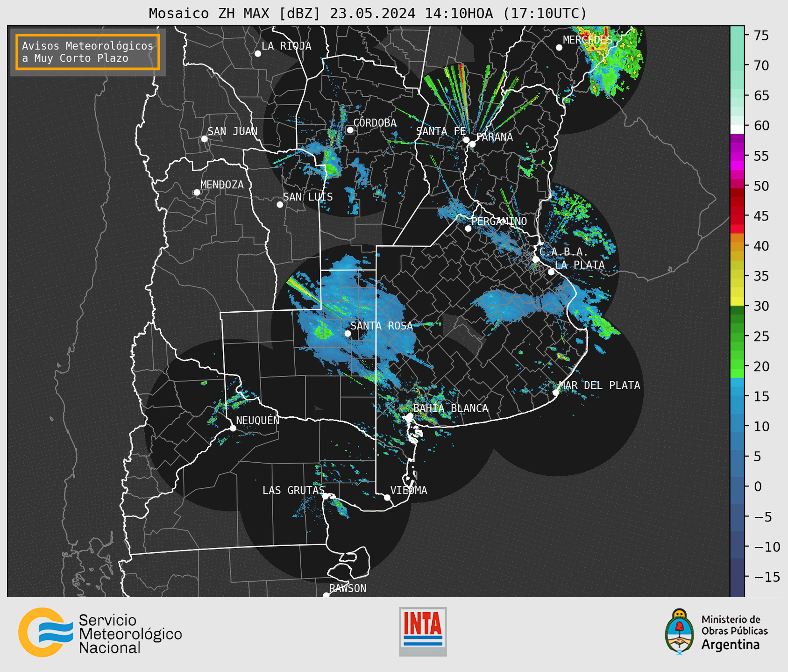
Task: Click the MERCEDES city marker dot
Action: pyautogui.click(x=559, y=48)
